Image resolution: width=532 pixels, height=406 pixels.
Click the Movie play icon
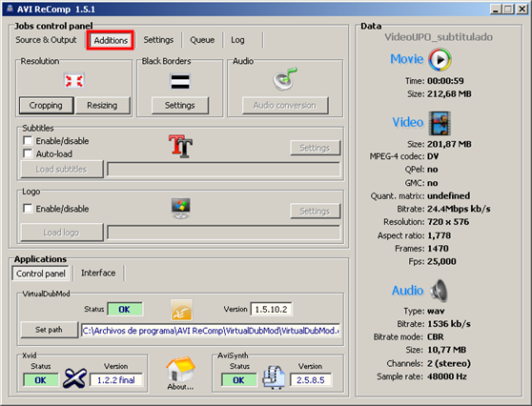[440, 59]
